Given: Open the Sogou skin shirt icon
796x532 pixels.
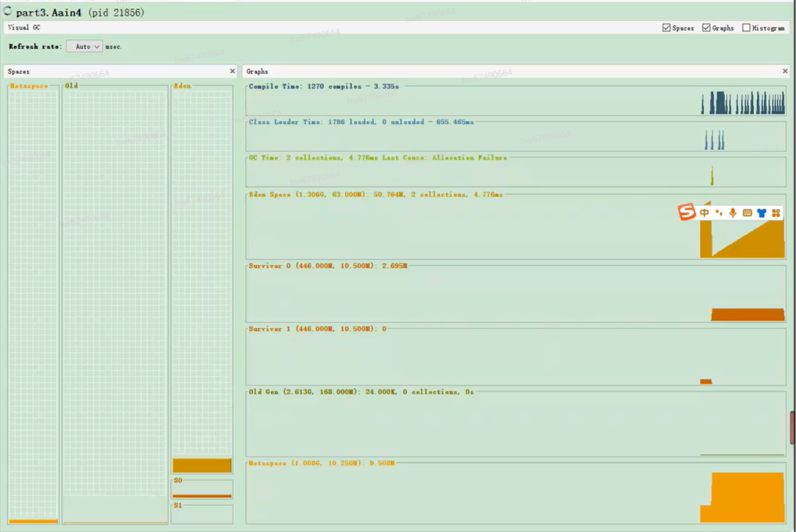Looking at the screenshot, I should coord(761,213).
